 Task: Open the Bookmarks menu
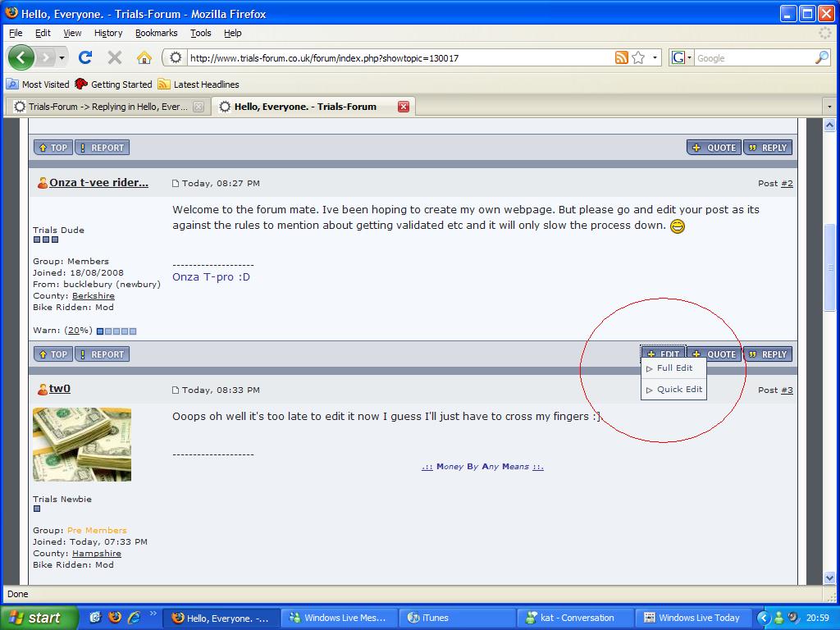[157, 33]
